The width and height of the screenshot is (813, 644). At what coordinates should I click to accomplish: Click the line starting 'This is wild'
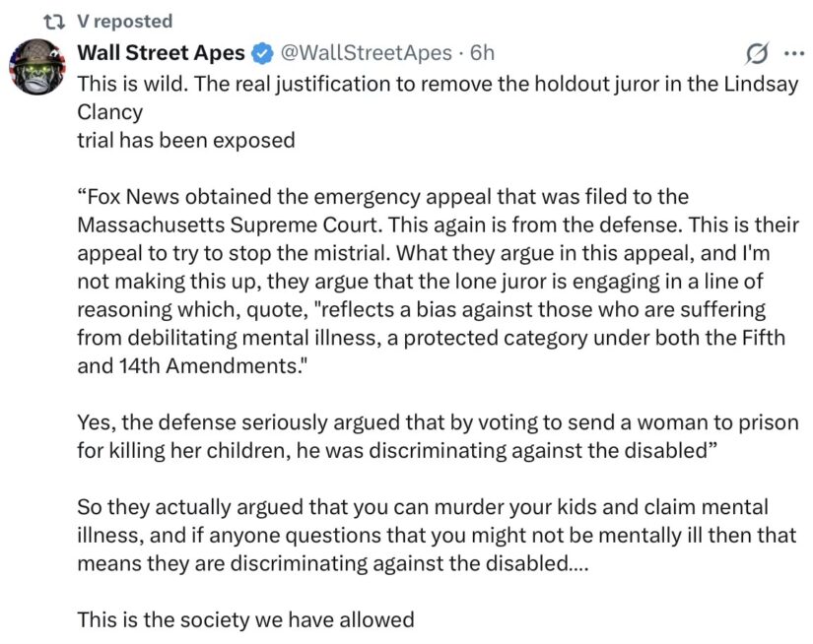click(x=438, y=84)
